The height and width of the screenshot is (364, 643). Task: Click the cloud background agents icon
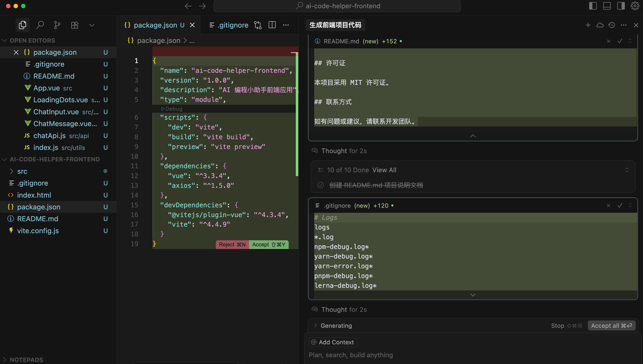coord(600,25)
